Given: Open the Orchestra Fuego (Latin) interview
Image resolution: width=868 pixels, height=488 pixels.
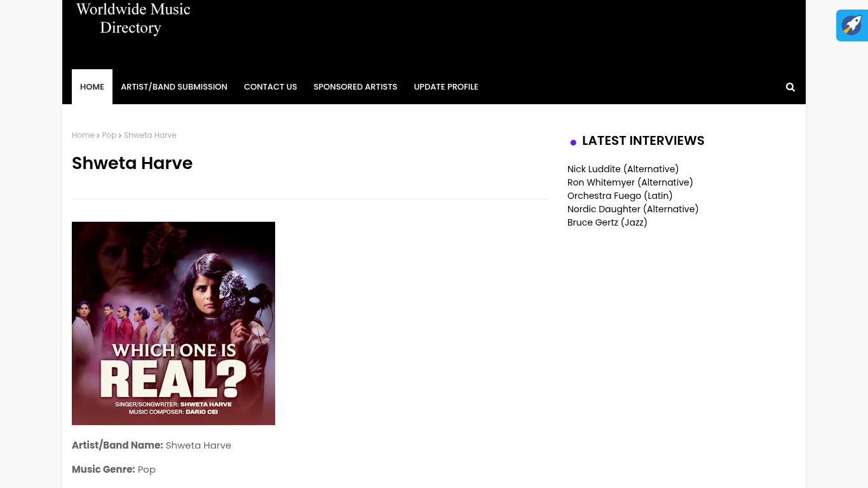Looking at the screenshot, I should click(620, 196).
